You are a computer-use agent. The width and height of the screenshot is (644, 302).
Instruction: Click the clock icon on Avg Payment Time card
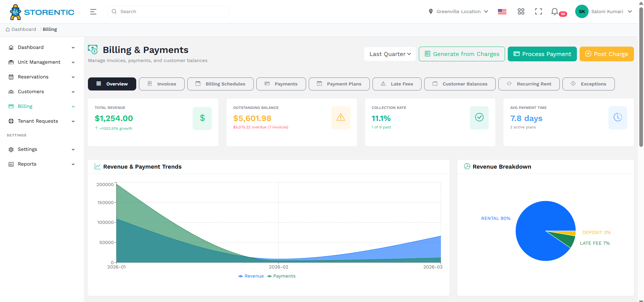tap(617, 118)
